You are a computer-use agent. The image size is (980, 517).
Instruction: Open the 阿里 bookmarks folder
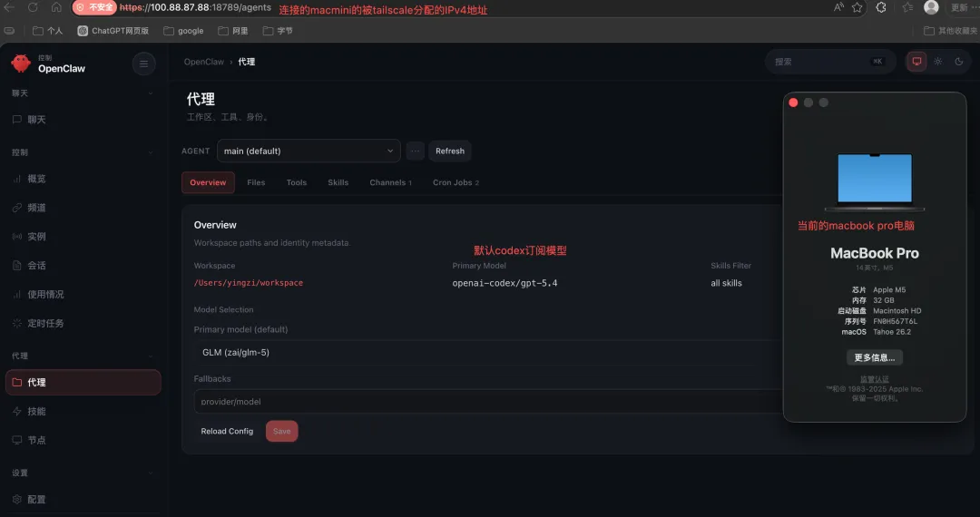coord(233,31)
